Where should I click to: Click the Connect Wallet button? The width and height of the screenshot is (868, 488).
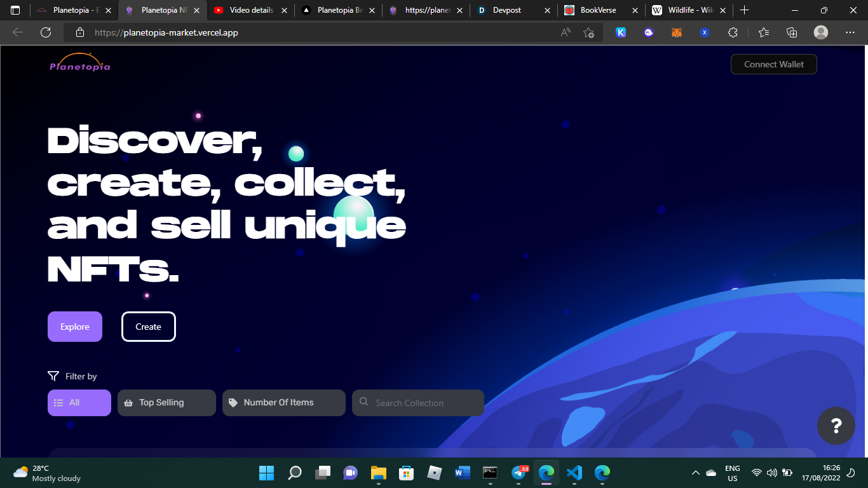[774, 64]
